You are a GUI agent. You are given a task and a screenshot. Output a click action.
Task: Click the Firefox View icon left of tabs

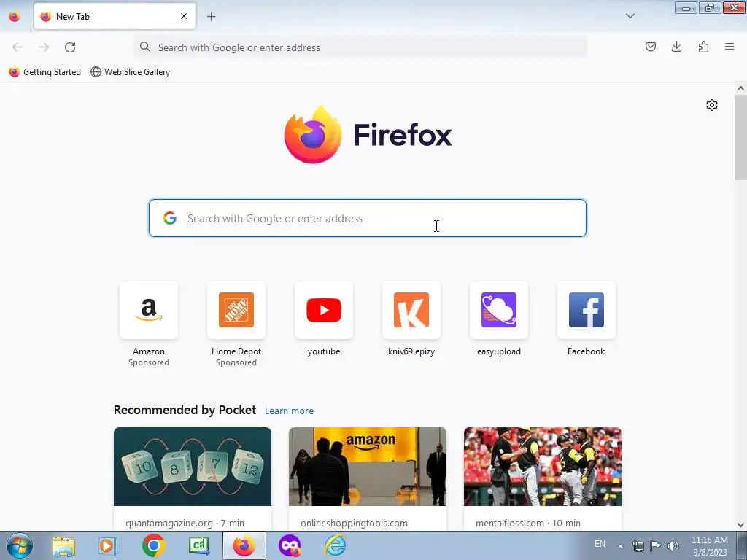(15, 16)
